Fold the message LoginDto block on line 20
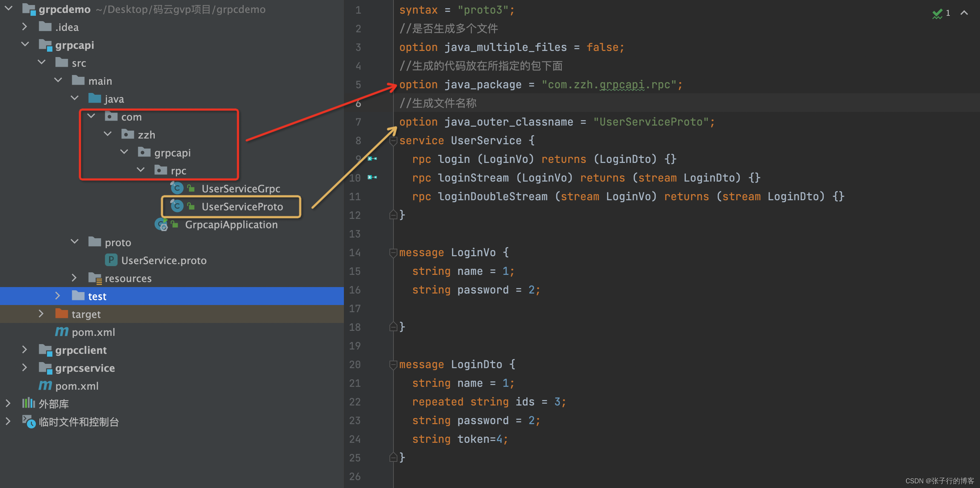This screenshot has width=980, height=488. [393, 365]
